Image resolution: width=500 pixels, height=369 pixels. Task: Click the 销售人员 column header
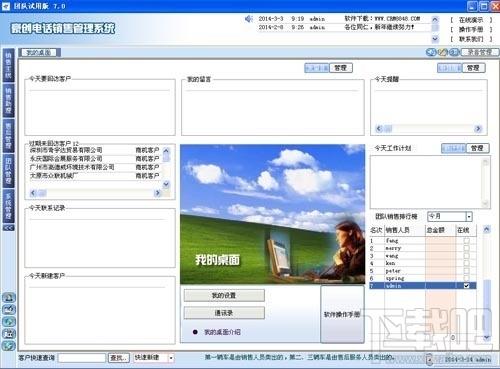pos(405,230)
